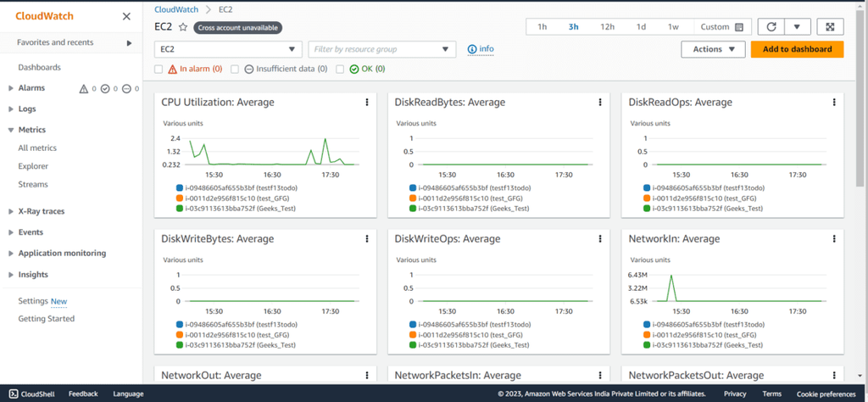Open the Actions dropdown
Viewport: 868px width, 402px height.
(x=713, y=49)
